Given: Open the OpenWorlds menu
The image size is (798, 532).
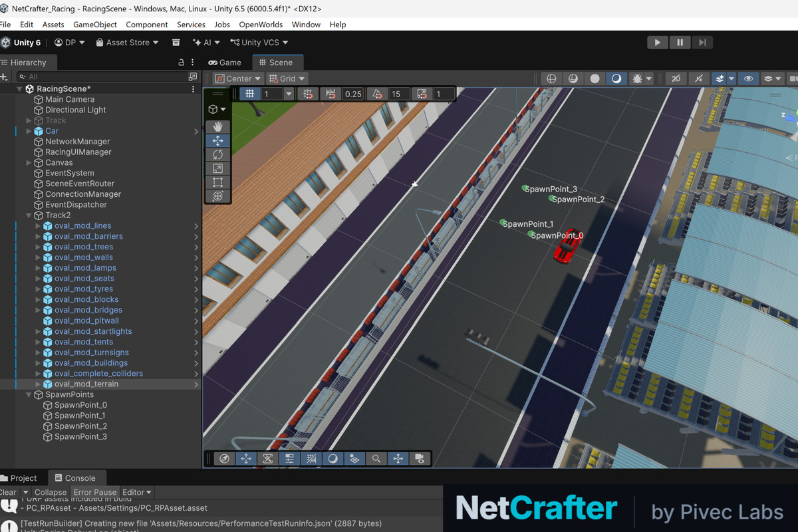Looking at the screenshot, I should 261,25.
